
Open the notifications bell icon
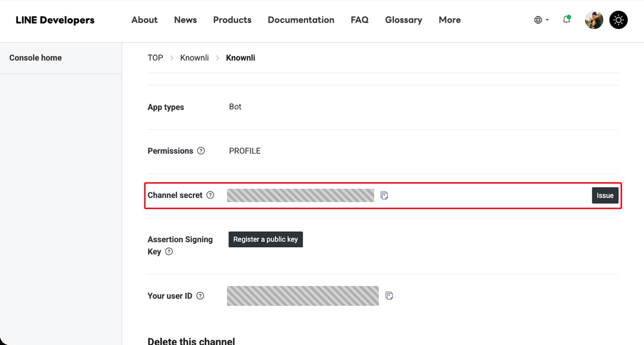coord(567,20)
